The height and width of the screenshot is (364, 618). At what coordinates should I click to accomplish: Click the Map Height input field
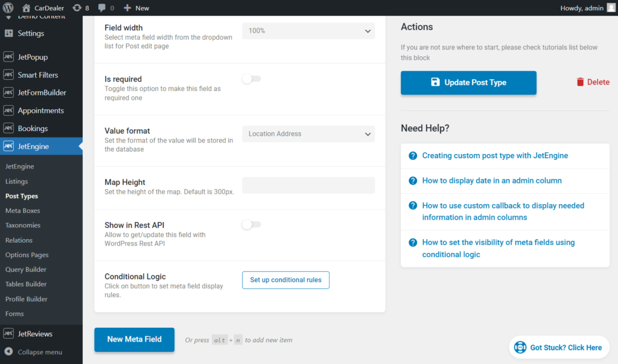pyautogui.click(x=308, y=185)
